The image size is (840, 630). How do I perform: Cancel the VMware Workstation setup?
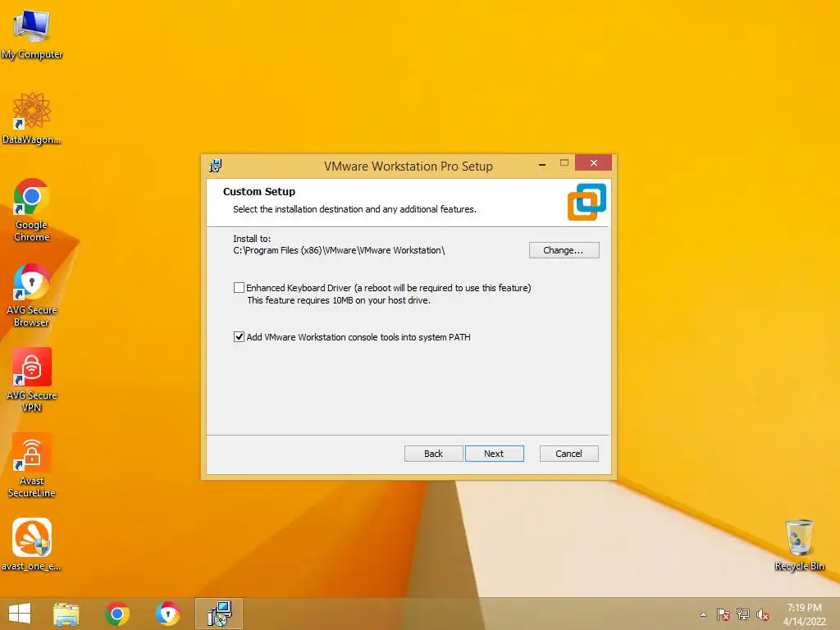click(x=568, y=454)
